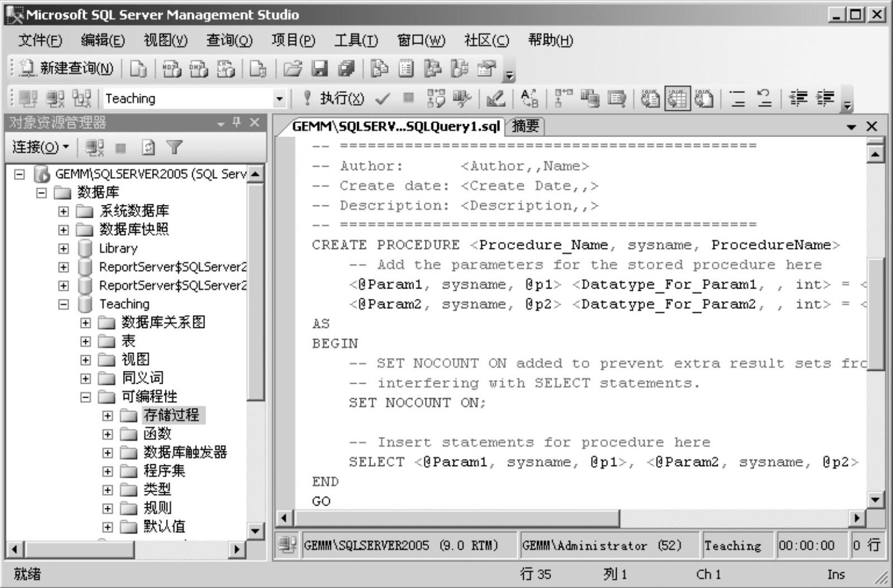Click the Open File folder icon
The width and height of the screenshot is (893, 588).
tap(292, 68)
